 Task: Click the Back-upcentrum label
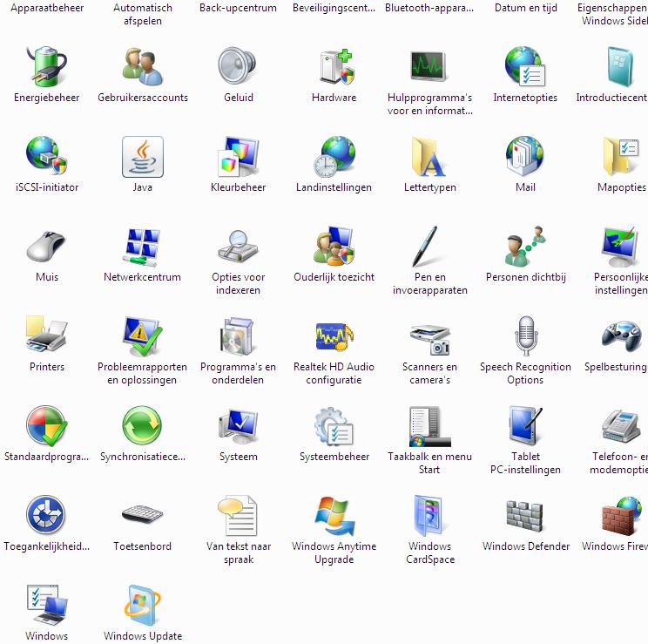tap(238, 8)
